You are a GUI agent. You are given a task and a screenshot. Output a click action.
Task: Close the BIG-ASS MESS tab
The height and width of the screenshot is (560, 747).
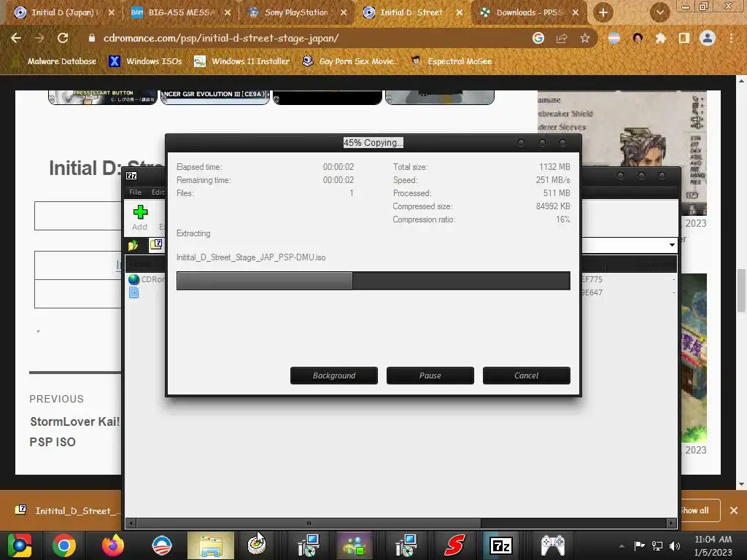tap(228, 12)
